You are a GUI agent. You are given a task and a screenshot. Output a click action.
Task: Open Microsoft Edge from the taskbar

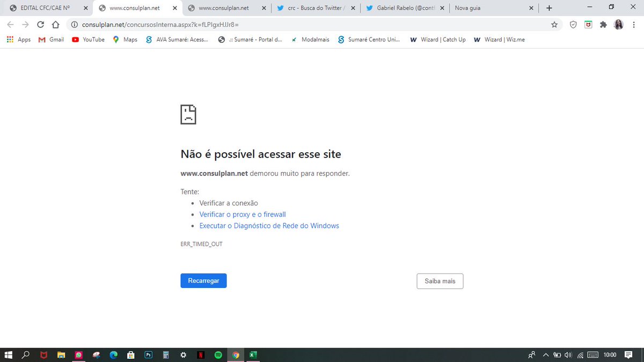(x=113, y=354)
